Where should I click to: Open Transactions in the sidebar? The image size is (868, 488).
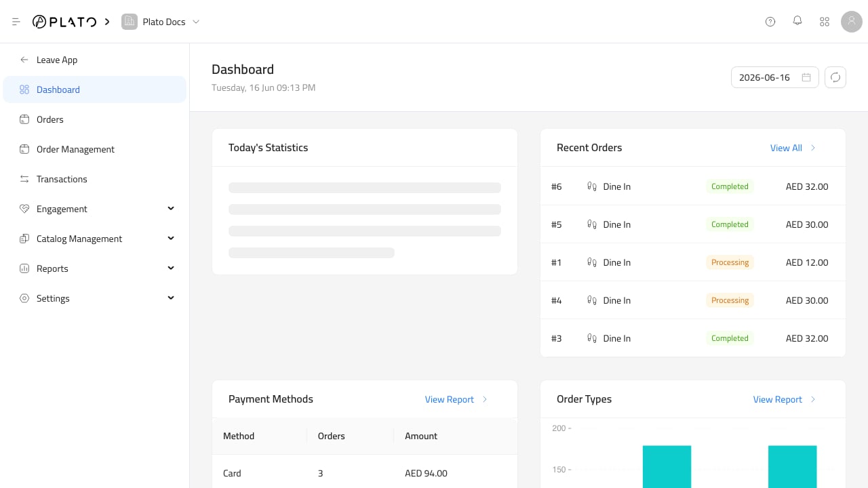click(x=95, y=179)
